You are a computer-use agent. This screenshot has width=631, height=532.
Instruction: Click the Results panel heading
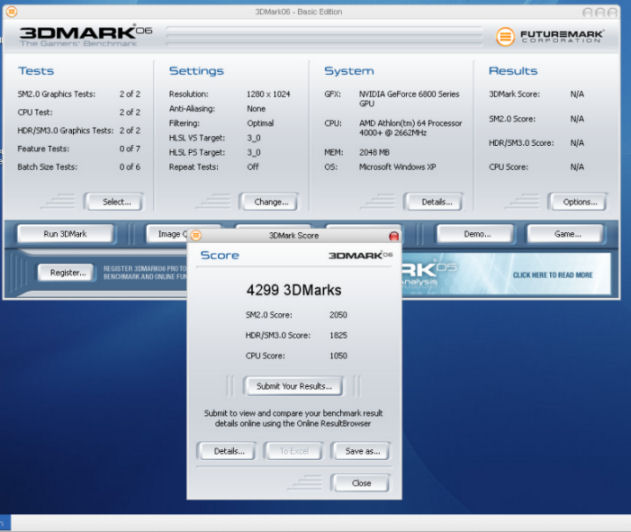click(513, 71)
